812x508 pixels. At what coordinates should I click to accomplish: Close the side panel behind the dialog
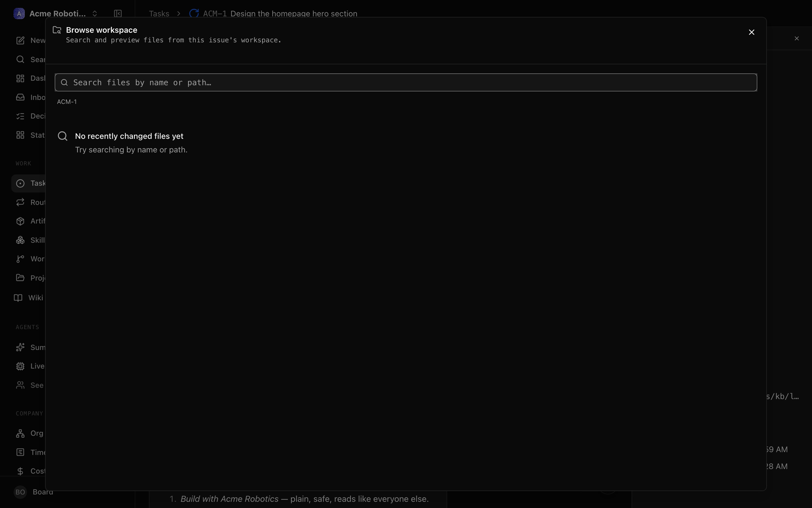(796, 38)
